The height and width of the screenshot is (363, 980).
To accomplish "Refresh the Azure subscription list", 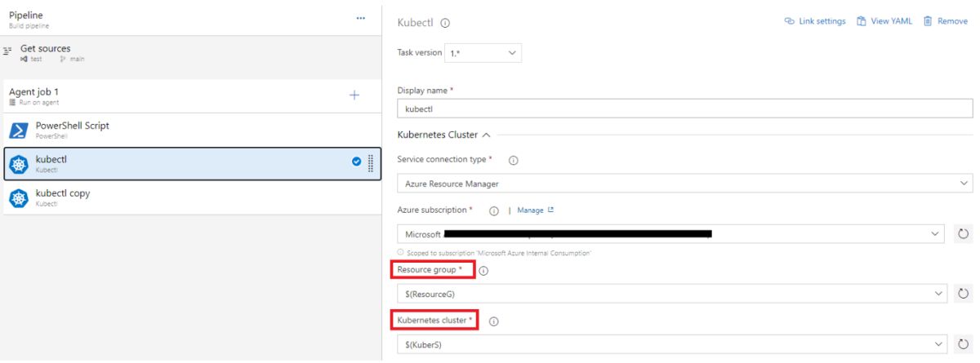I will coord(963,235).
